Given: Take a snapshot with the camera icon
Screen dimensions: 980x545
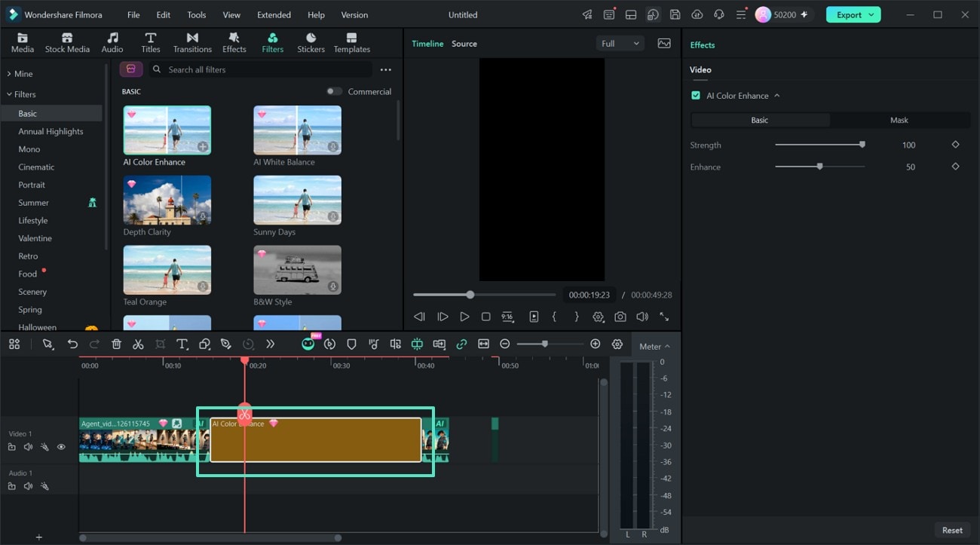Looking at the screenshot, I should pyautogui.click(x=620, y=317).
